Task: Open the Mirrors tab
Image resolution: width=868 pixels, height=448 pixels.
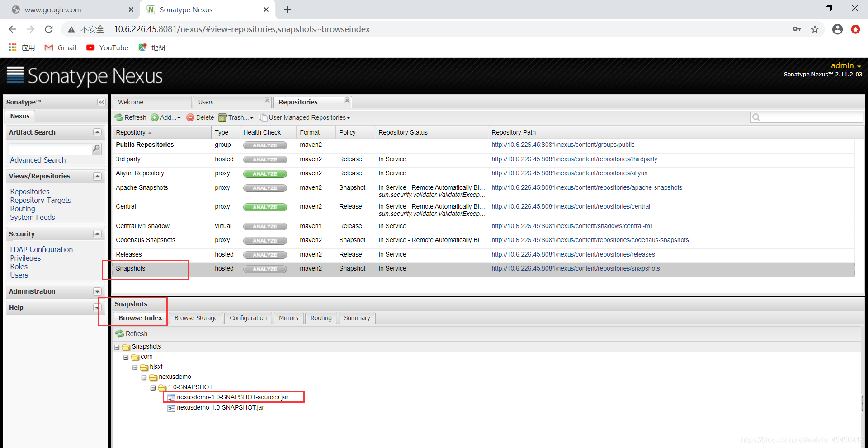Action: [x=288, y=318]
